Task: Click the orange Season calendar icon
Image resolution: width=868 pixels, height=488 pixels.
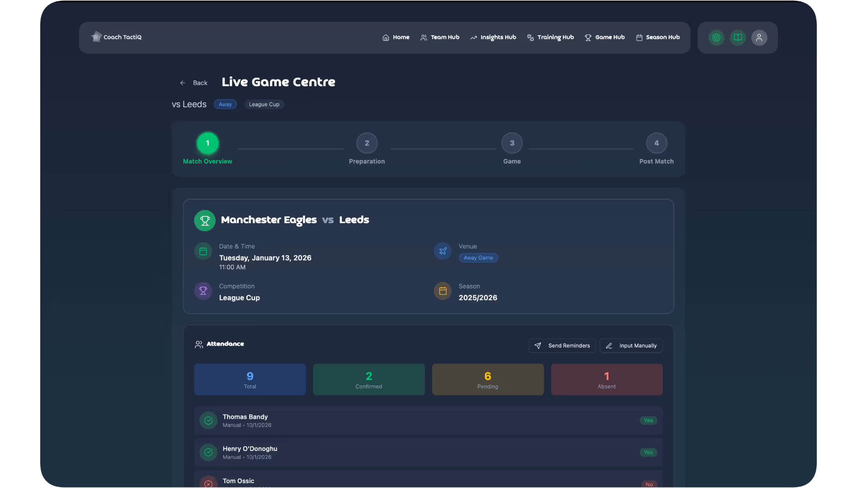Action: click(x=443, y=291)
